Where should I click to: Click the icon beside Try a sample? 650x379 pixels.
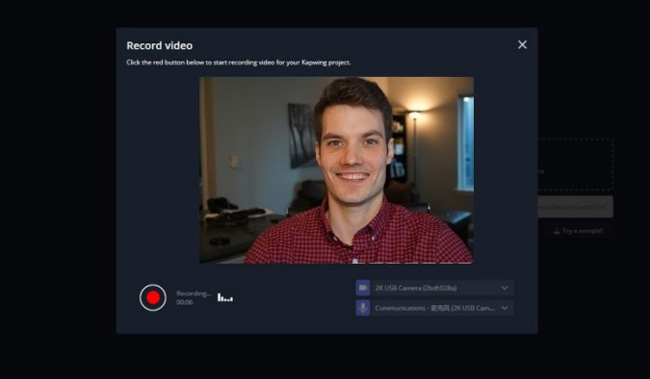click(x=556, y=231)
